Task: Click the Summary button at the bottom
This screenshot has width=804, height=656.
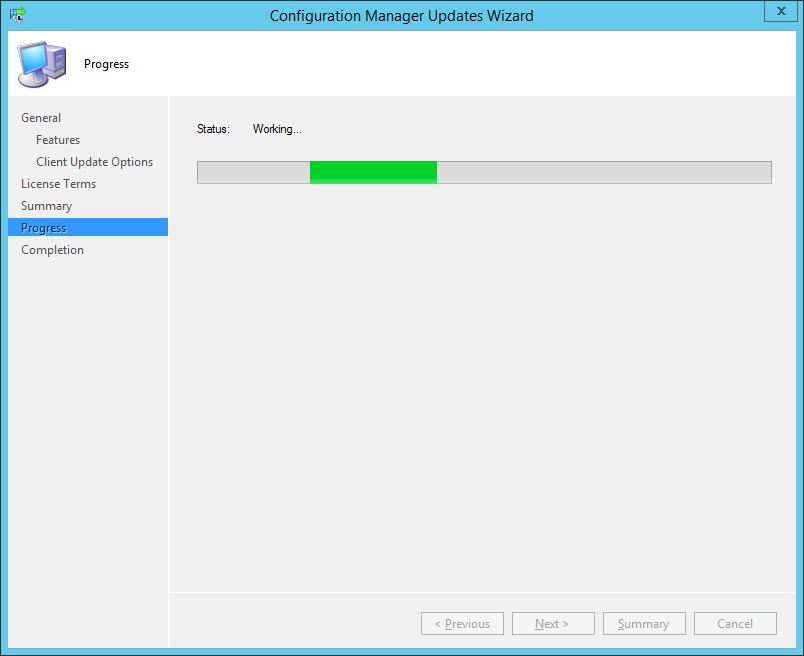Action: 644,623
